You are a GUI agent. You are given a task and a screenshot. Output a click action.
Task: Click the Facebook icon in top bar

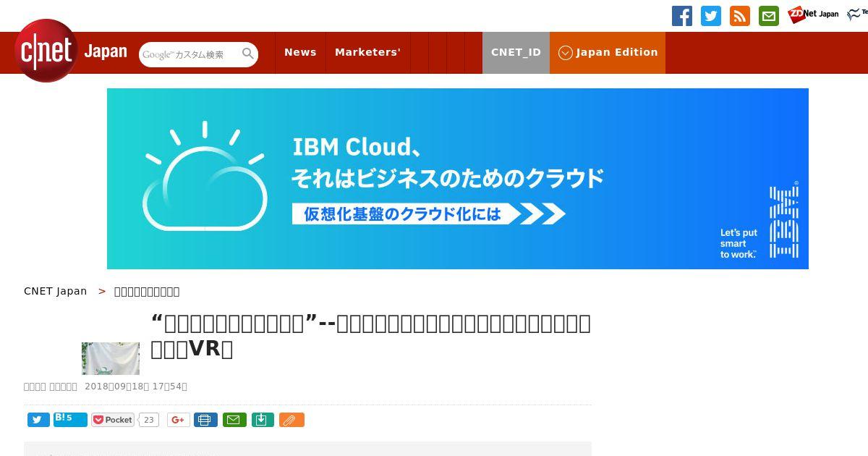tap(682, 16)
